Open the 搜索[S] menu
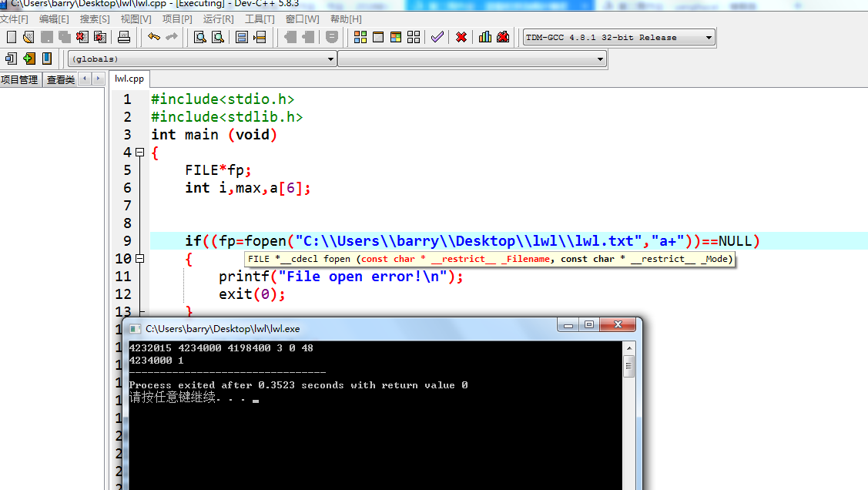 click(x=95, y=18)
